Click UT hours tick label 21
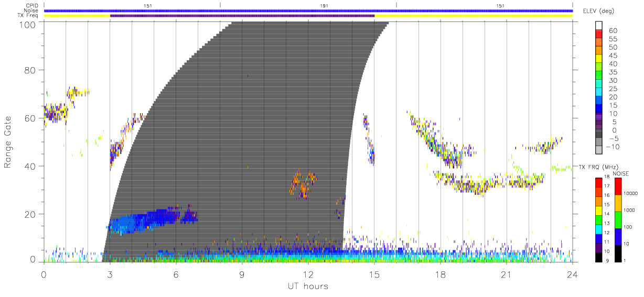The image size is (644, 297). click(x=506, y=275)
